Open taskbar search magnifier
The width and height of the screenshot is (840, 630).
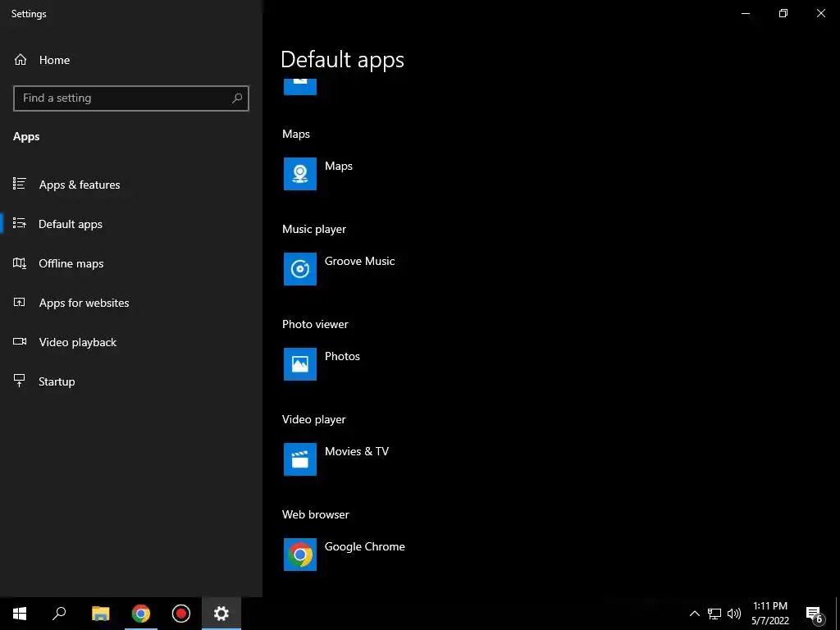pos(59,614)
